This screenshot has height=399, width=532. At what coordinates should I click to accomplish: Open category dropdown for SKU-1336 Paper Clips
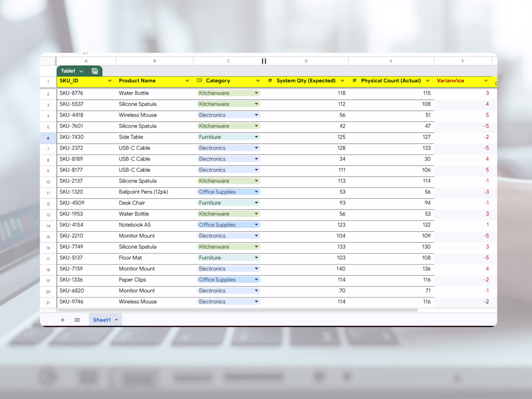pyautogui.click(x=256, y=280)
